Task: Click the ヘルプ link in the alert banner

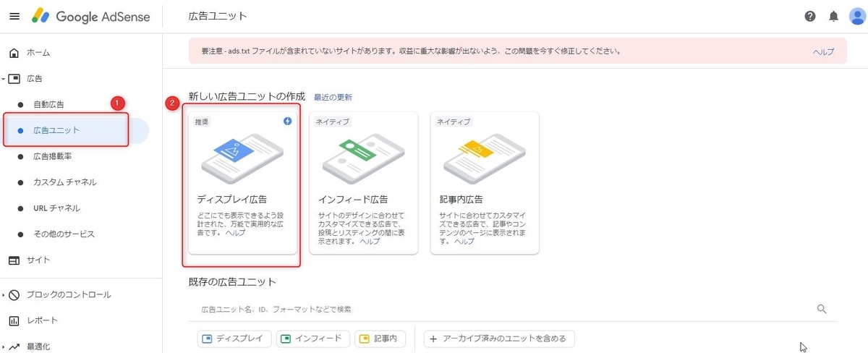Action: click(823, 52)
